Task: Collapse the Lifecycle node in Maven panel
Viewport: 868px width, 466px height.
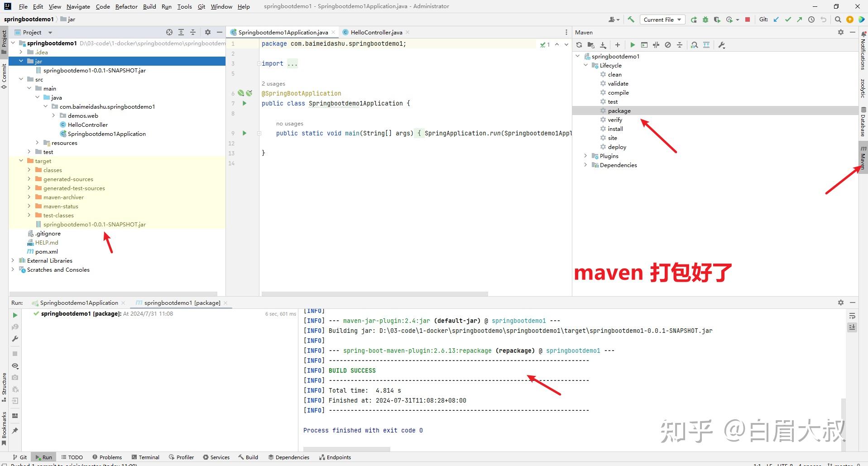Action: click(x=586, y=65)
